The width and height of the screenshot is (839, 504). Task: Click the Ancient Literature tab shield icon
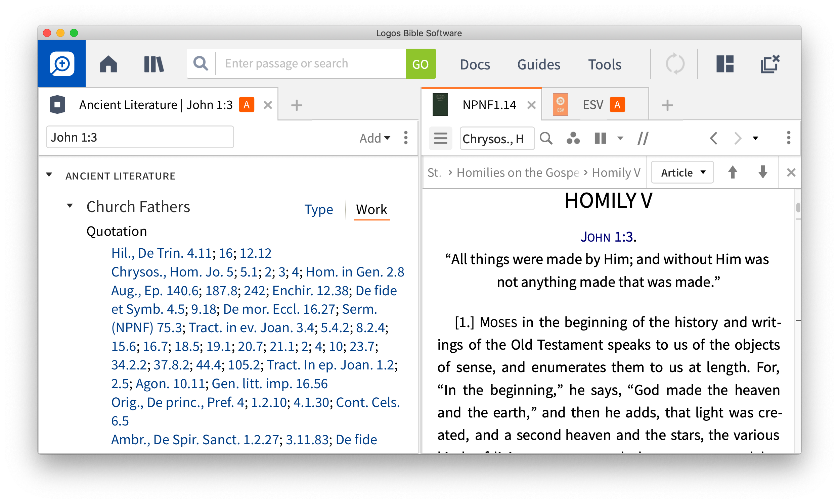click(x=57, y=105)
